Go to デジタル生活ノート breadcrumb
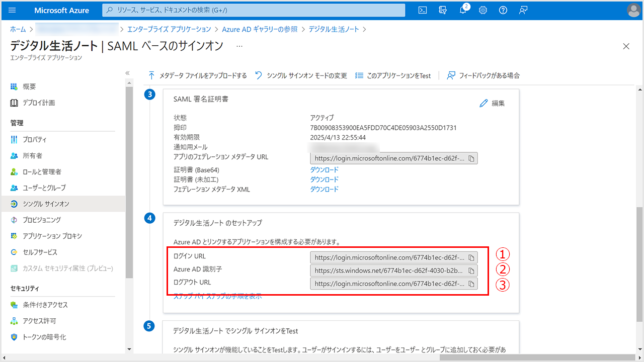644x362 pixels. coord(334,29)
